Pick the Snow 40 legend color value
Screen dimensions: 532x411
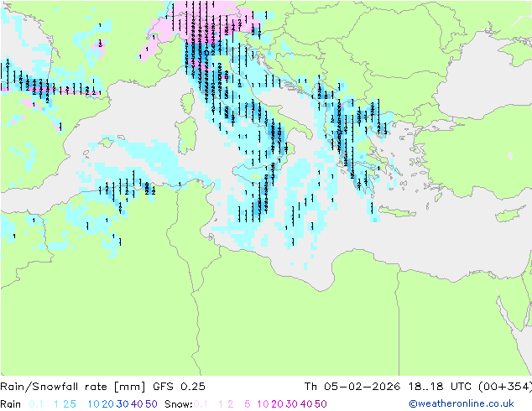(306, 404)
